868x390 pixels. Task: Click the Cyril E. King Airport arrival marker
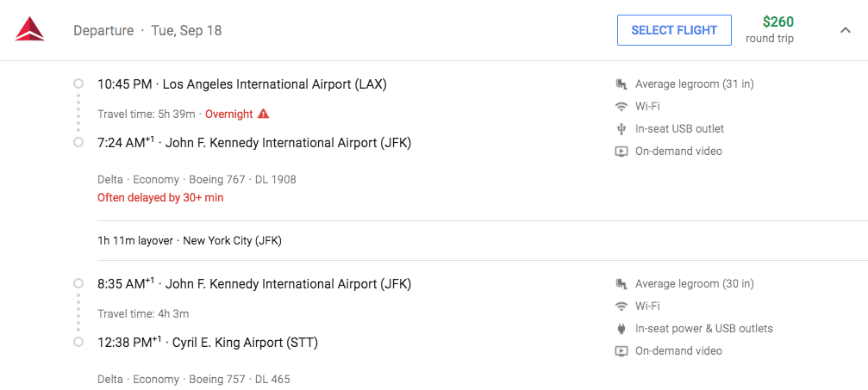[78, 343]
